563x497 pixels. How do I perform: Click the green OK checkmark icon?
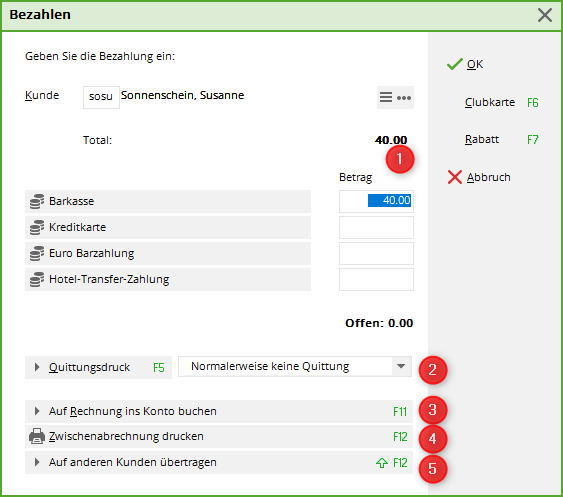coord(455,64)
